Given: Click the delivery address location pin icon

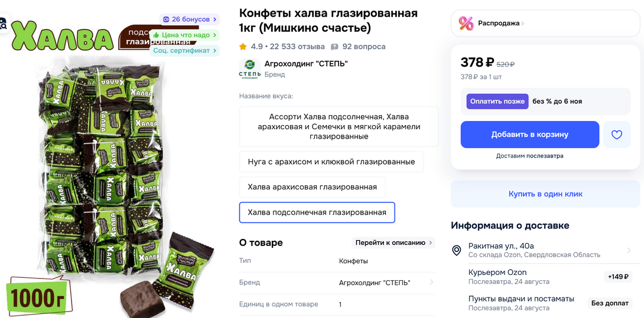Looking at the screenshot, I should 457,251.
